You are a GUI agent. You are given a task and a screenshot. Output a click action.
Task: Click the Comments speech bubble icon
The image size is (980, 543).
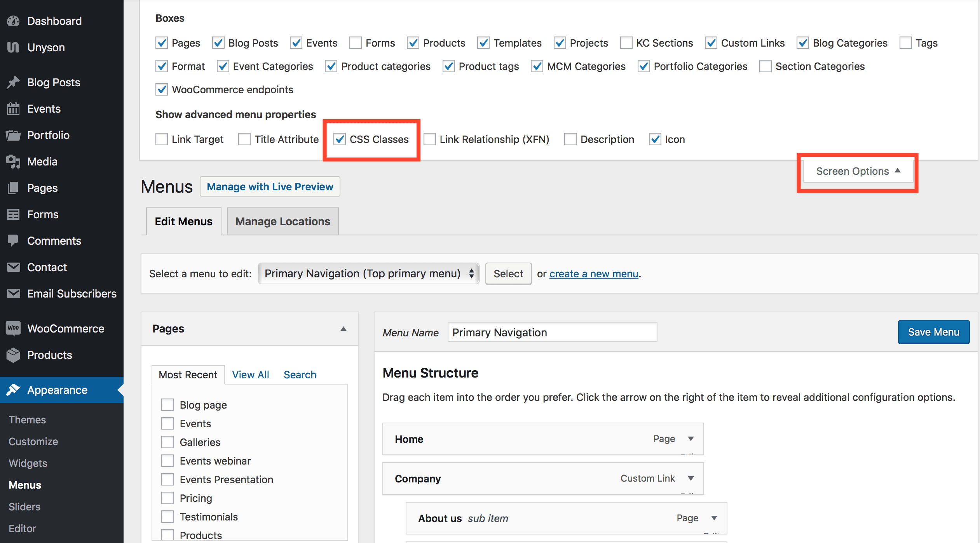(13, 241)
